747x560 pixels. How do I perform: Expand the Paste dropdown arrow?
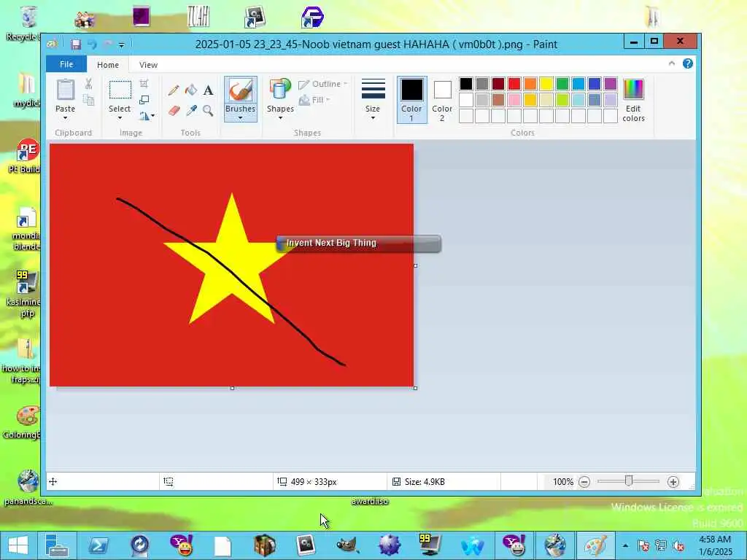(65, 118)
